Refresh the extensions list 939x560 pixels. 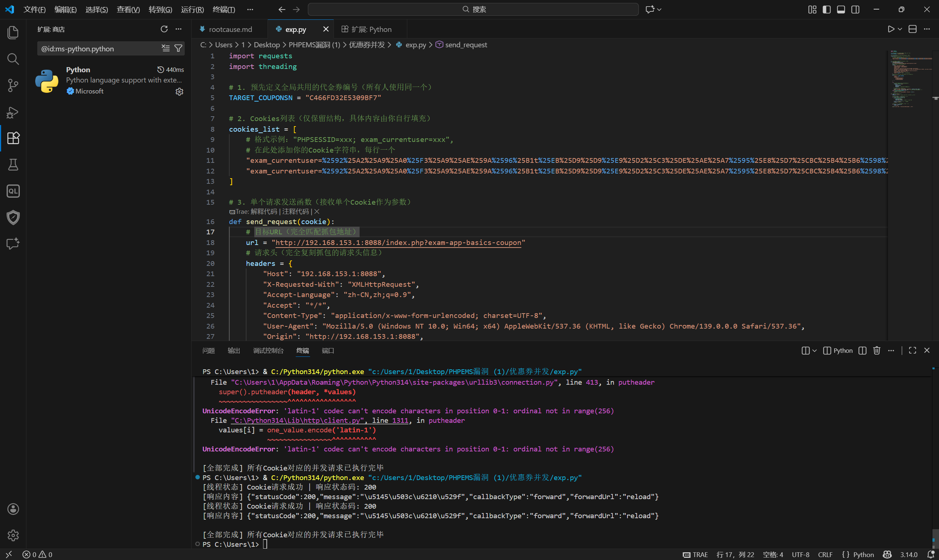(164, 29)
